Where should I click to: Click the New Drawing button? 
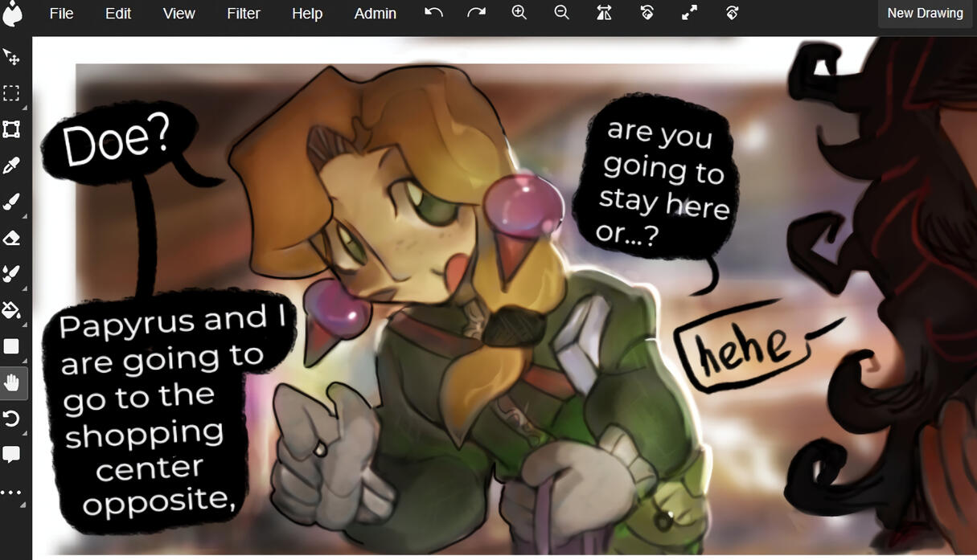coord(925,14)
